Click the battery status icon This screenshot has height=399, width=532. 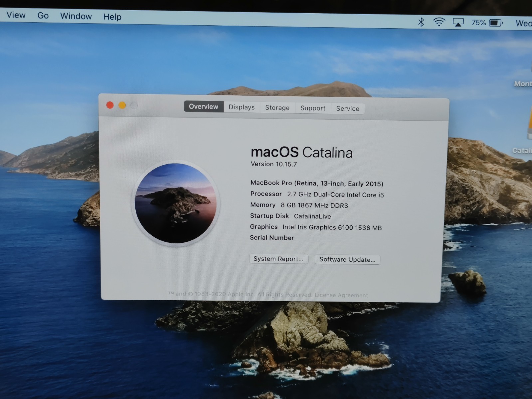click(496, 23)
